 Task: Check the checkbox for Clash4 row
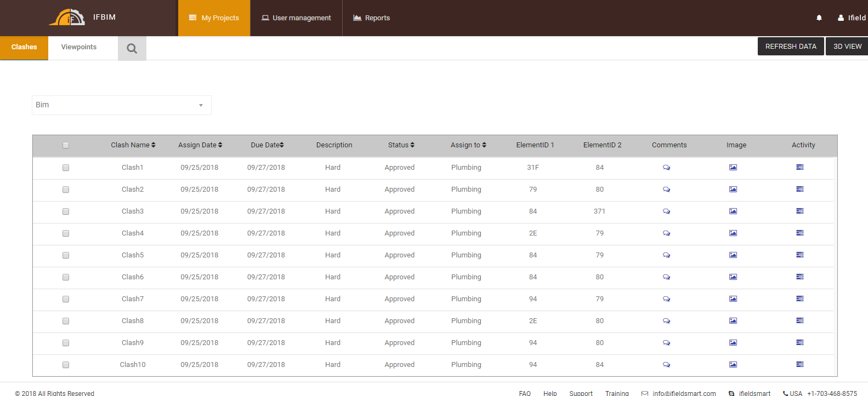(66, 233)
